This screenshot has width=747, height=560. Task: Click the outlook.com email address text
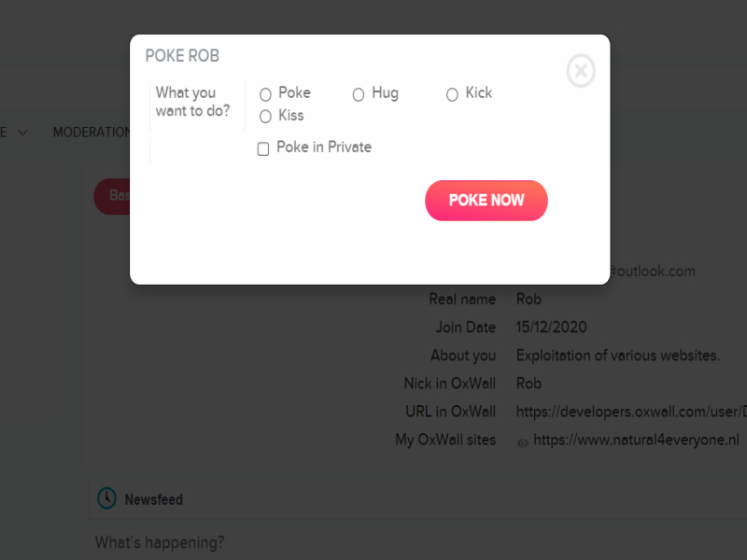(652, 271)
